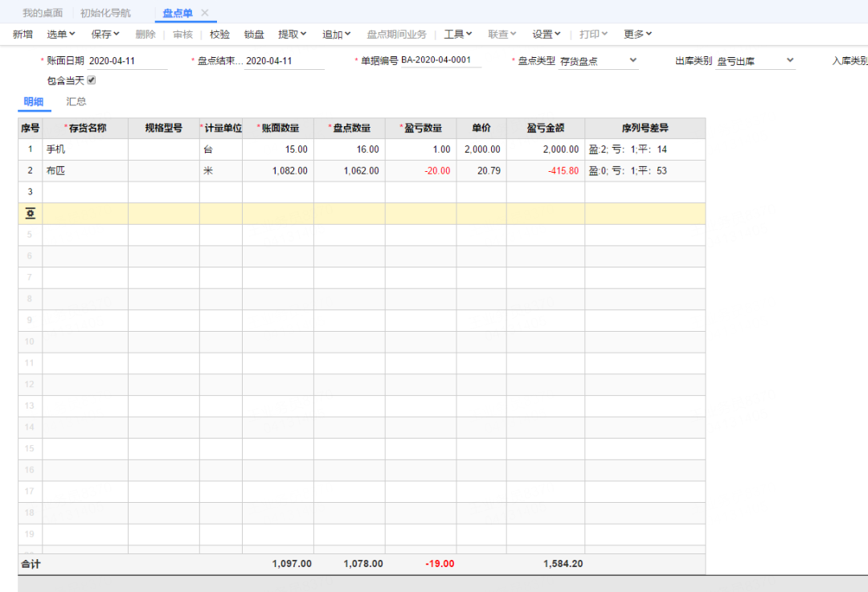Screen dimensions: 868x592
Task: Click the 20.79 单价 cell
Action: (x=481, y=171)
